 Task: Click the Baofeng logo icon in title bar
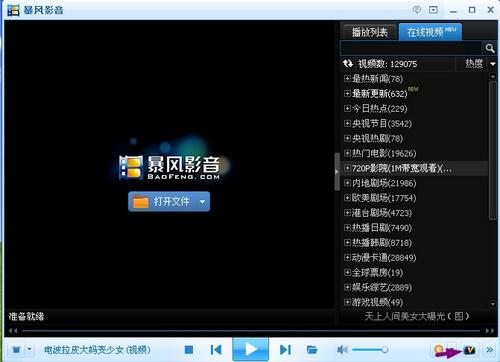click(x=13, y=10)
